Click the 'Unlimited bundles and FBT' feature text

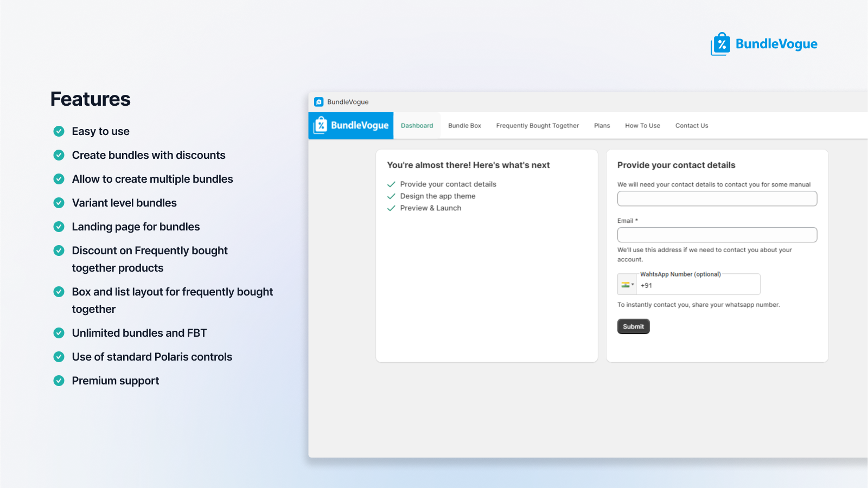139,333
